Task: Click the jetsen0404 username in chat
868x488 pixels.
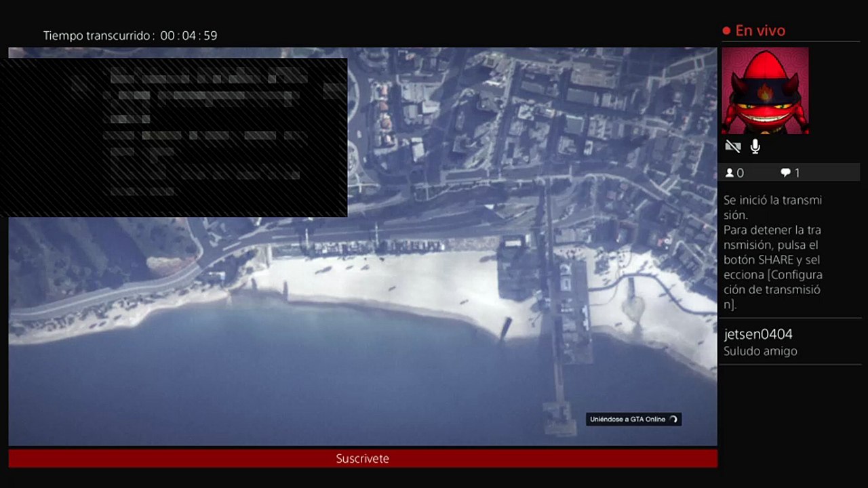Action: click(758, 334)
